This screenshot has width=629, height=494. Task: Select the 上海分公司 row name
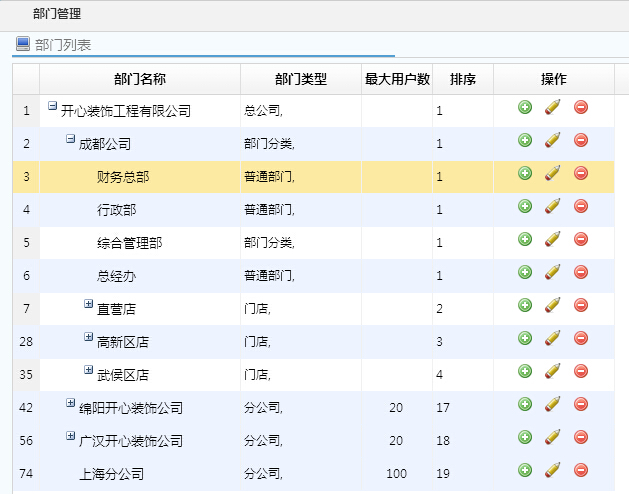click(x=111, y=474)
